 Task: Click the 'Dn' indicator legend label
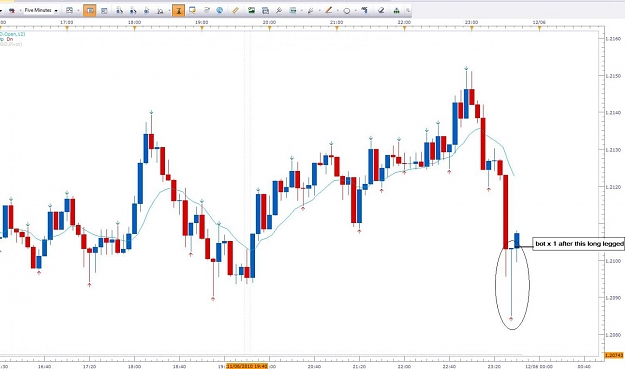[x=10, y=39]
